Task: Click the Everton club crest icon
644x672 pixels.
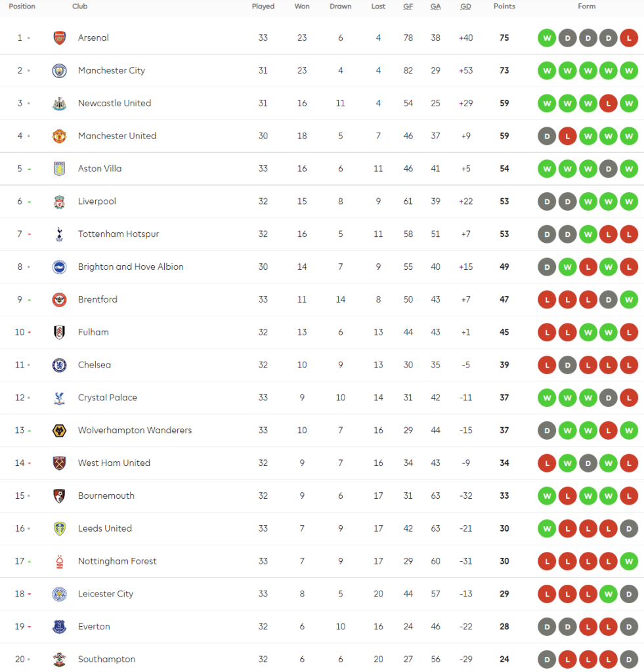Action: [60, 627]
